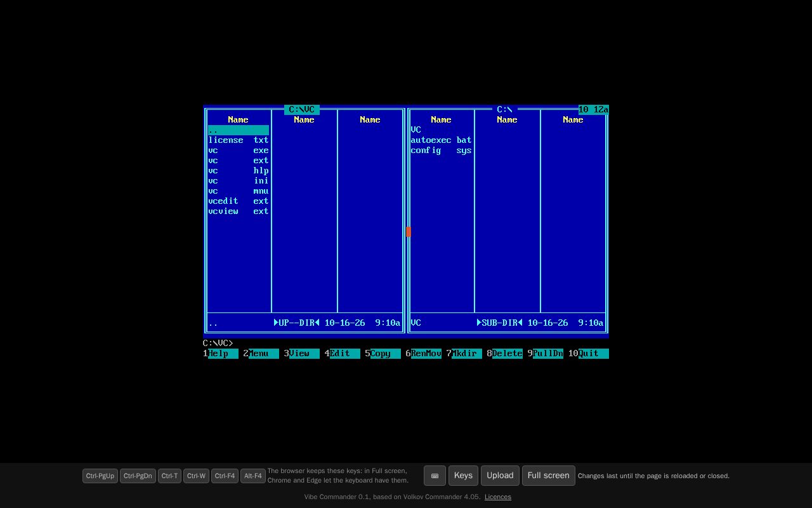Click the Upload button
This screenshot has width=812, height=508.
500,476
